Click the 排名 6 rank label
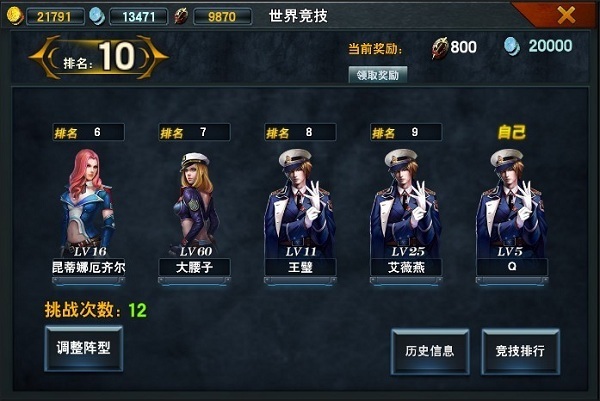The width and height of the screenshot is (600, 401). click(88, 132)
